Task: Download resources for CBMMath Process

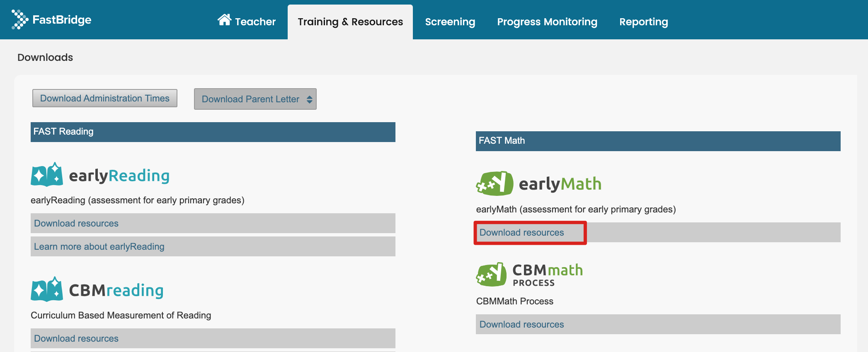Action: [521, 325]
